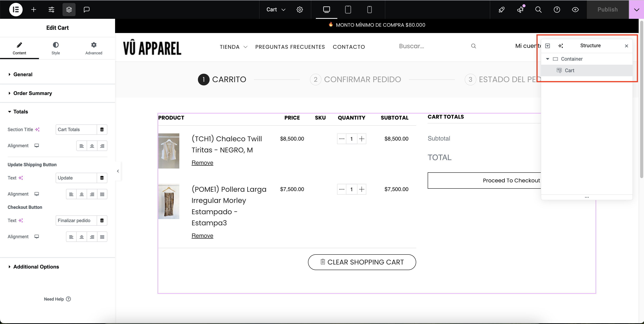Screen dimensions: 644x324
Task: Collapse the editor panel arrow
Action: pos(118,171)
